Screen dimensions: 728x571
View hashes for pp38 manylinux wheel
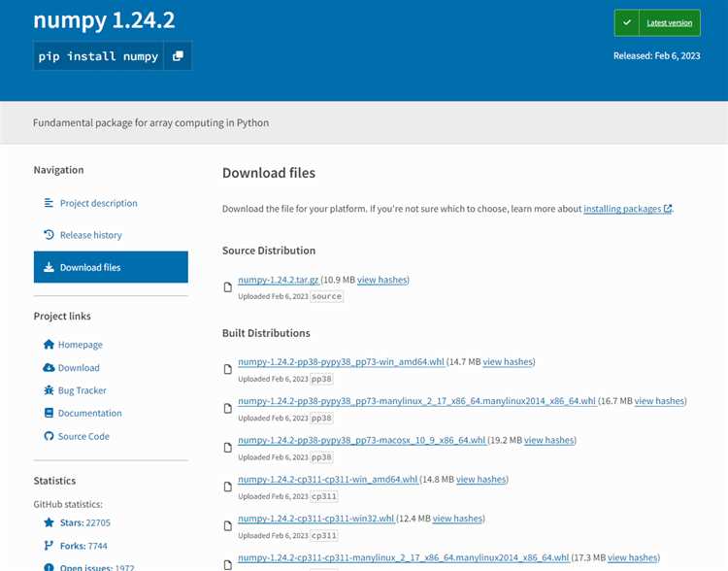(x=659, y=400)
